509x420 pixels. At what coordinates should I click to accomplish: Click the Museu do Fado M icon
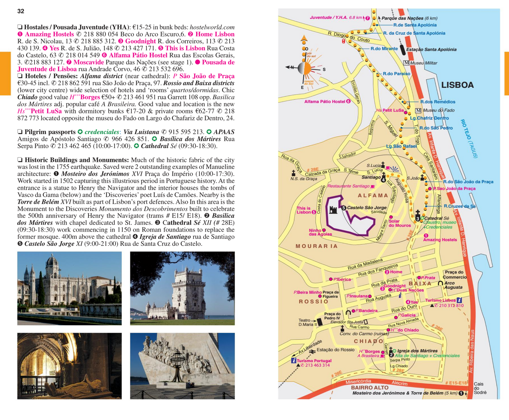coord(418,111)
